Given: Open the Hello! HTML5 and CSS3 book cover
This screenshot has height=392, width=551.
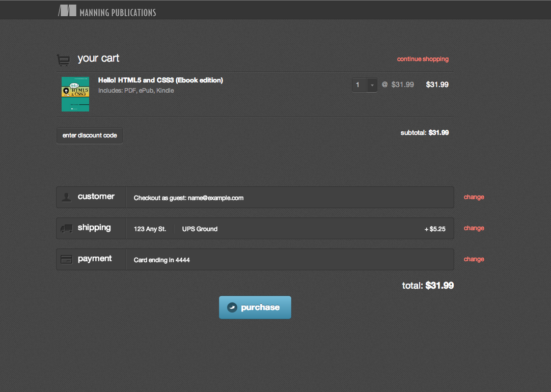Looking at the screenshot, I should [75, 94].
